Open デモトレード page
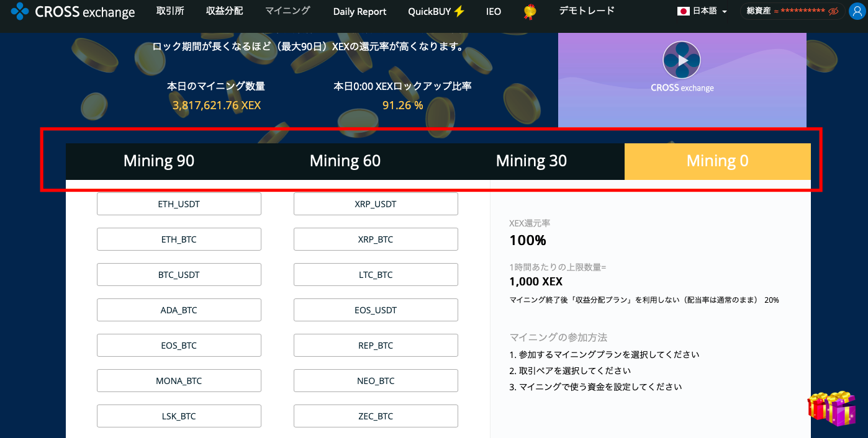 click(587, 11)
